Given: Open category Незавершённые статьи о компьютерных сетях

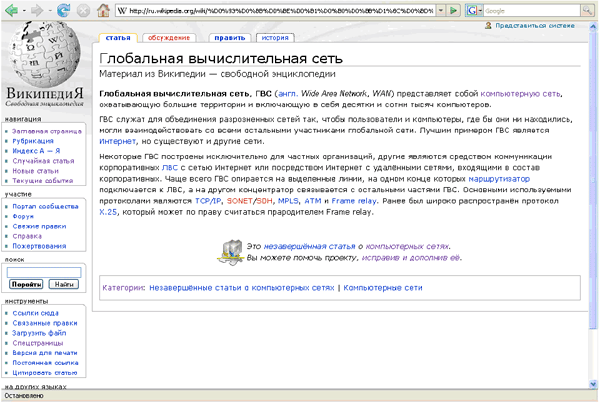Looking at the screenshot, I should click(241, 288).
